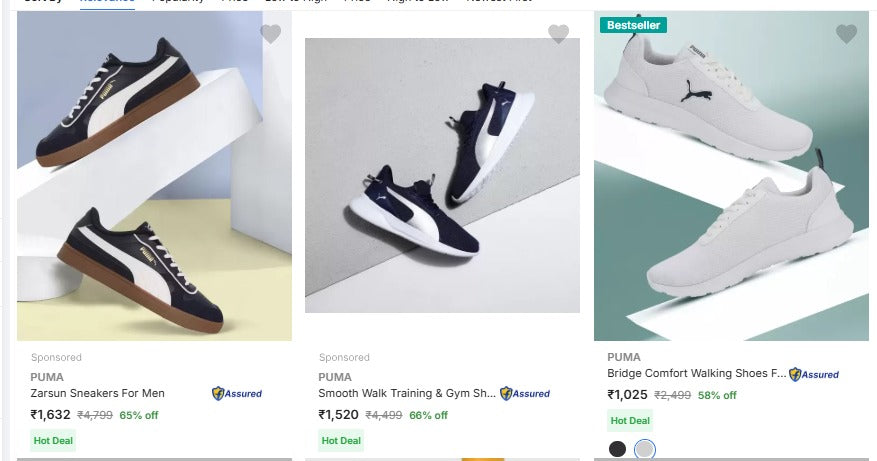Wishlist the Zarsun Sneakers with the heart icon
Screen dimensions: 877x461
point(270,34)
